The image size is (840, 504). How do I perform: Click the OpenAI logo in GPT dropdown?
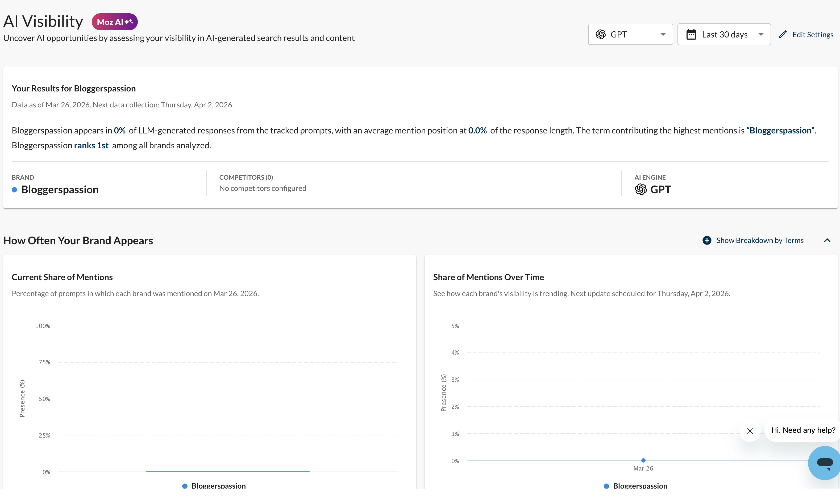click(x=600, y=34)
